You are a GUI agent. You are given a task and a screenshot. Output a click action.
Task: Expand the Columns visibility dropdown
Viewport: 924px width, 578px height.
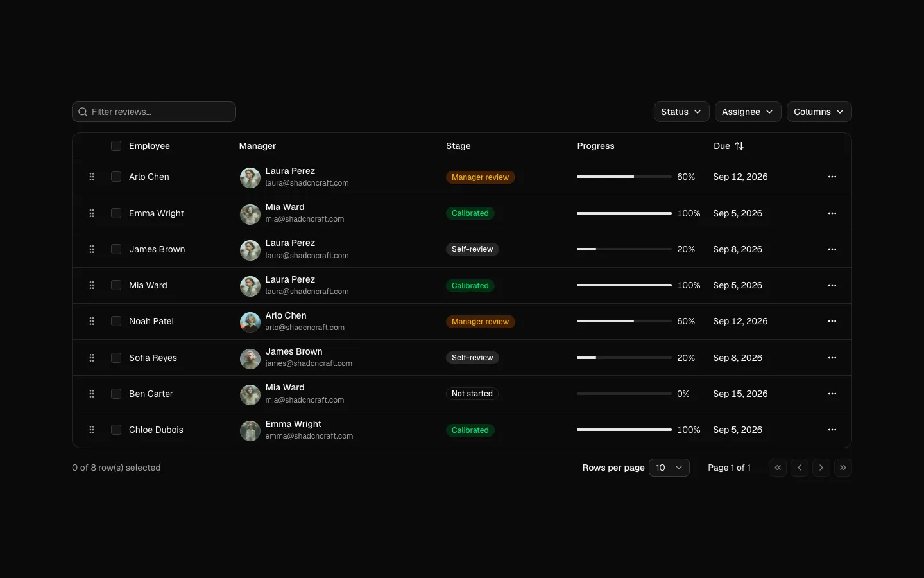(x=819, y=112)
